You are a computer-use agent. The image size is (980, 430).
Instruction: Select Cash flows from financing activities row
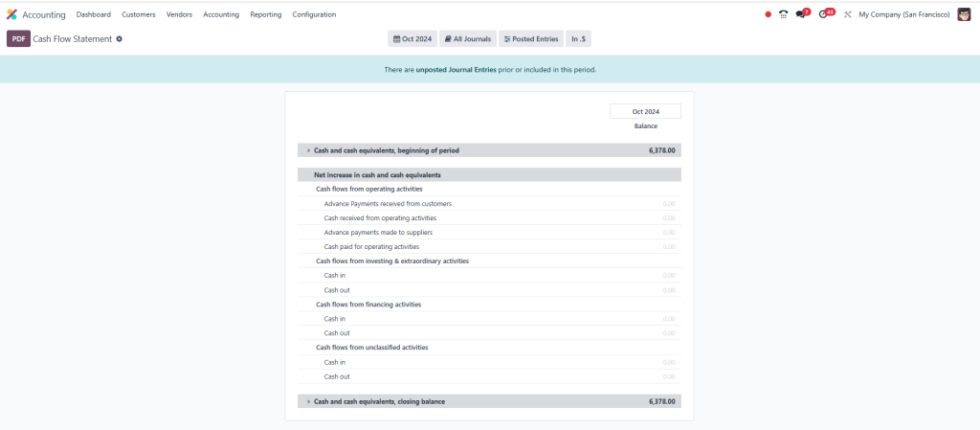(x=489, y=305)
